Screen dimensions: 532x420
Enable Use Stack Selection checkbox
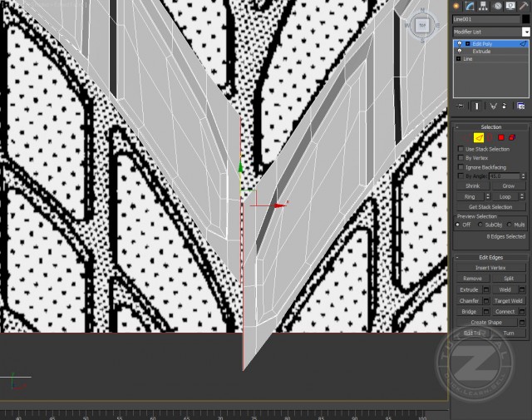[x=461, y=149]
